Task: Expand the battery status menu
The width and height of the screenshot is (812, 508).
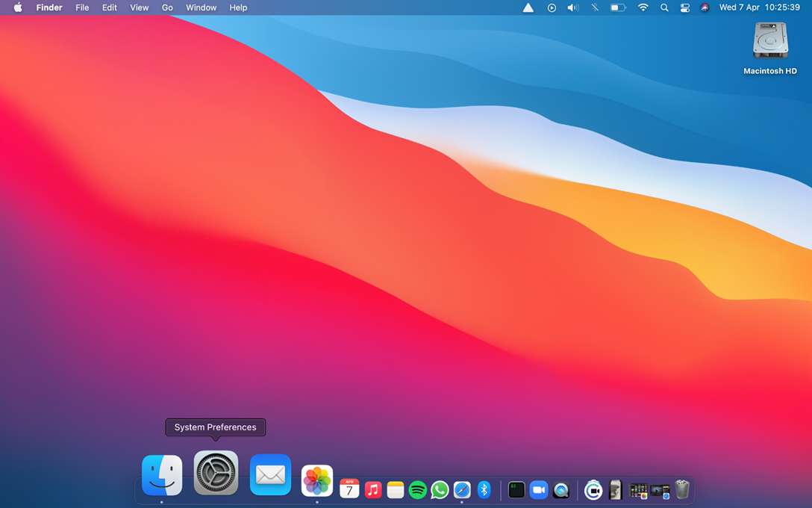Action: [618, 7]
